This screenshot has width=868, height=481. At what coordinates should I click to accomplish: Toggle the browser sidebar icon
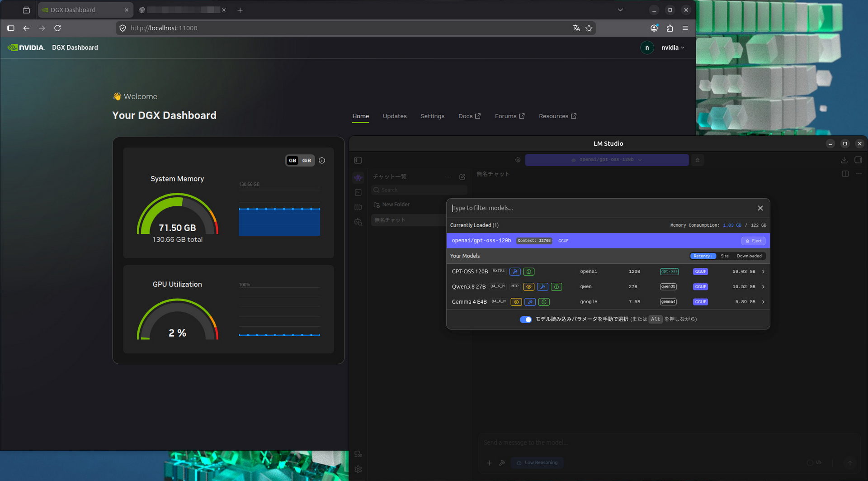[11, 28]
